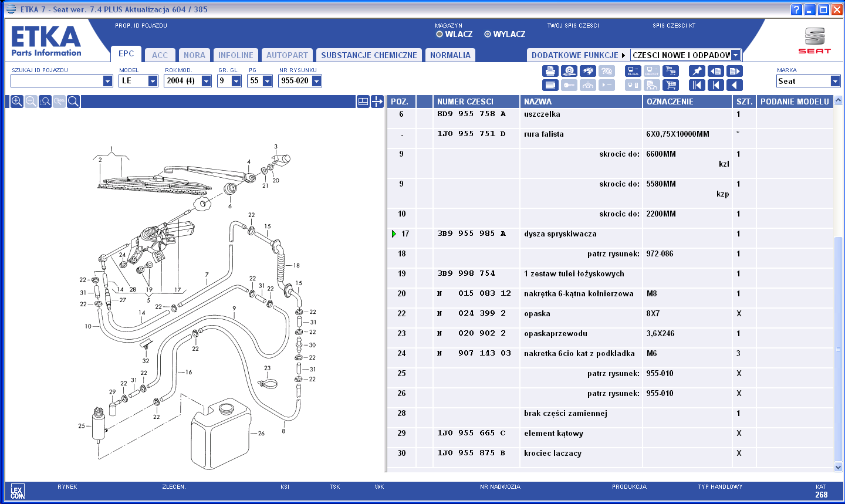Image resolution: width=845 pixels, height=504 pixels.
Task: Open the PG dropdown showing 55
Action: (267, 81)
